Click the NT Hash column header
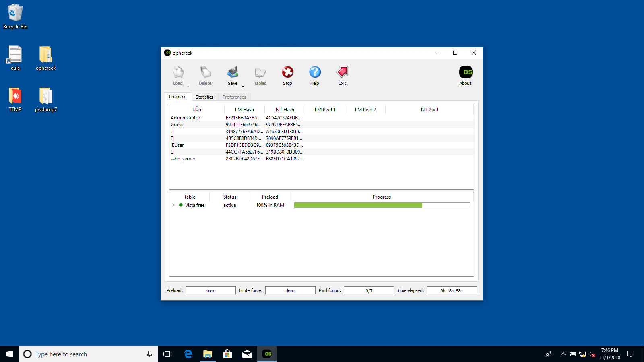The width and height of the screenshot is (644, 362). click(285, 110)
